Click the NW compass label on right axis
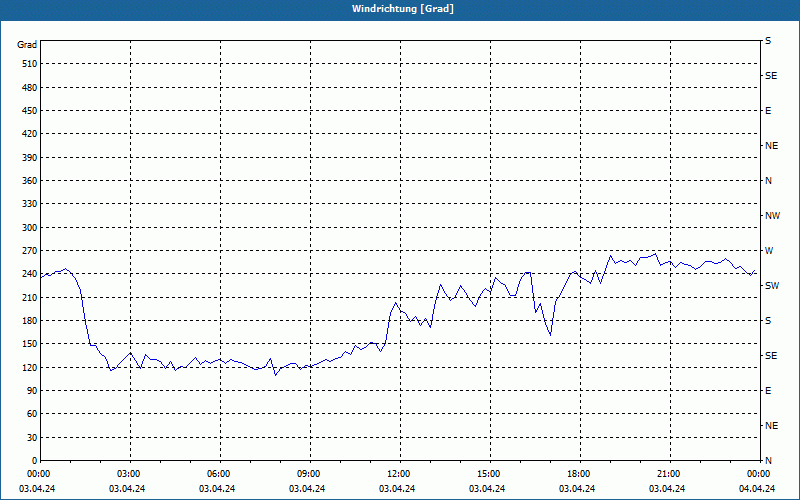800x500 pixels. coord(772,216)
